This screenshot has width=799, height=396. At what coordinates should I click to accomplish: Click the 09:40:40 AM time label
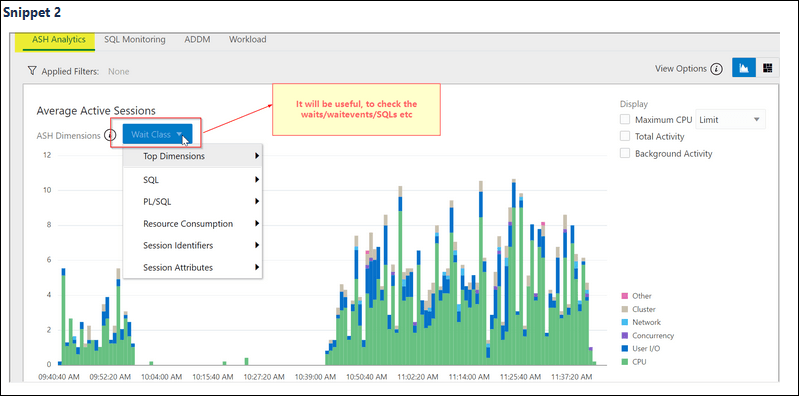(x=59, y=377)
